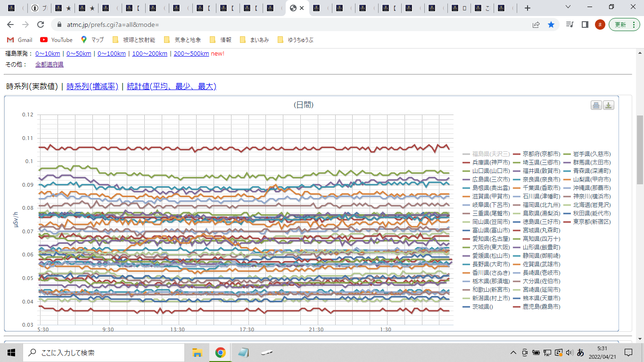Click the 全都道府県 link

coord(50,64)
